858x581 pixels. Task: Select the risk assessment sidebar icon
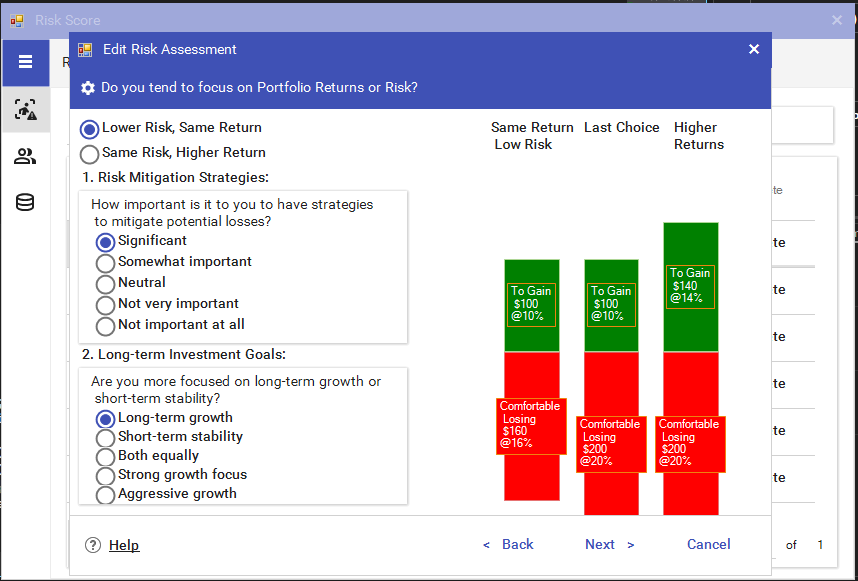(25, 109)
